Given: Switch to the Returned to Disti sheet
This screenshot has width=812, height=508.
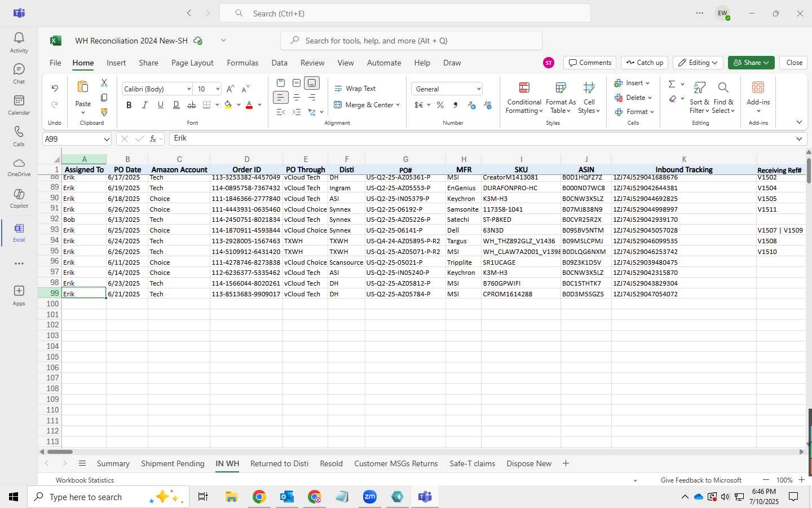Looking at the screenshot, I should click(279, 463).
